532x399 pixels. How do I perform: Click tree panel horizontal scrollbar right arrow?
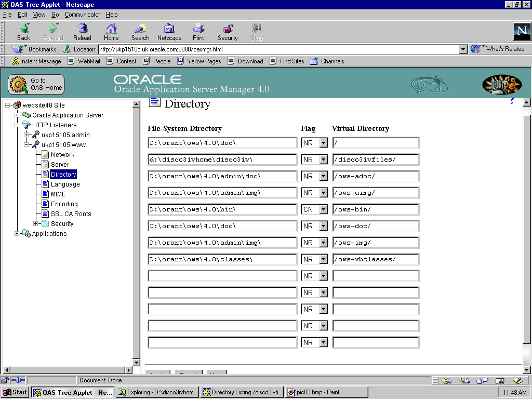129,370
